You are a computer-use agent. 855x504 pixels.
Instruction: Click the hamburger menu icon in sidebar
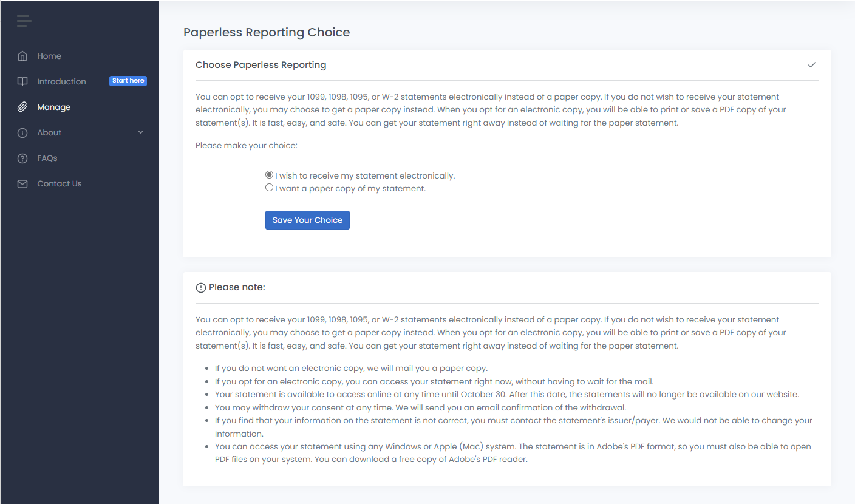click(x=24, y=21)
